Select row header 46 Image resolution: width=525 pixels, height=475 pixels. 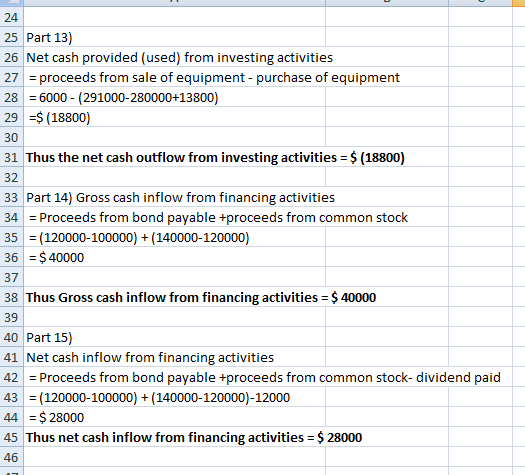[11, 457]
